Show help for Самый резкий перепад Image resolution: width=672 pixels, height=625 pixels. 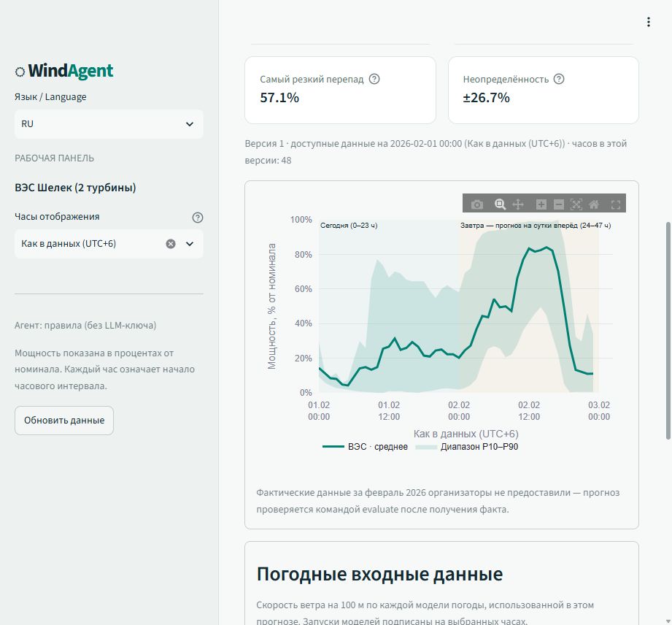pos(374,79)
